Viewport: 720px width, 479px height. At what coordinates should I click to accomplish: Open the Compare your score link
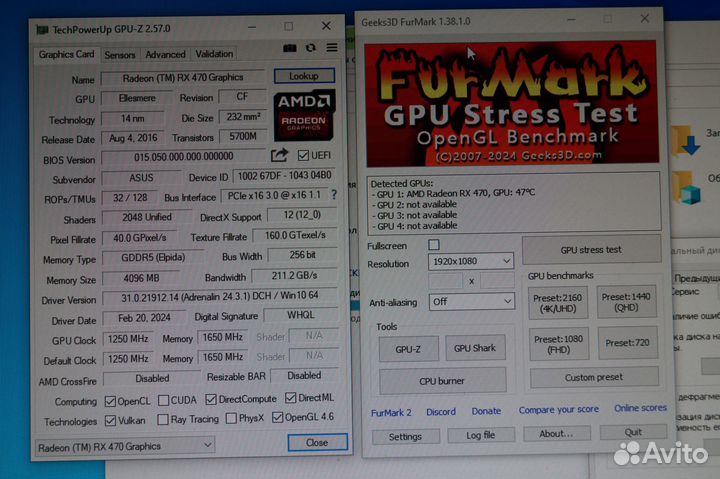click(x=559, y=409)
